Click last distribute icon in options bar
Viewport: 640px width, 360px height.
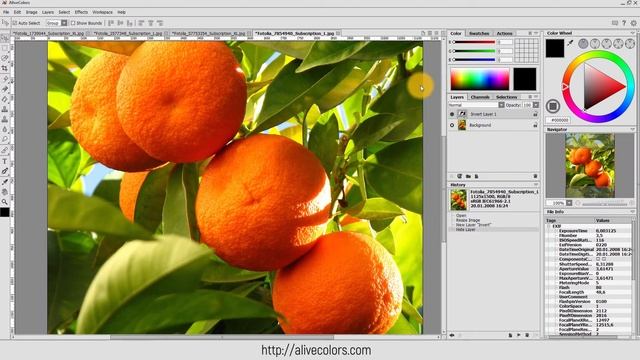[160, 23]
